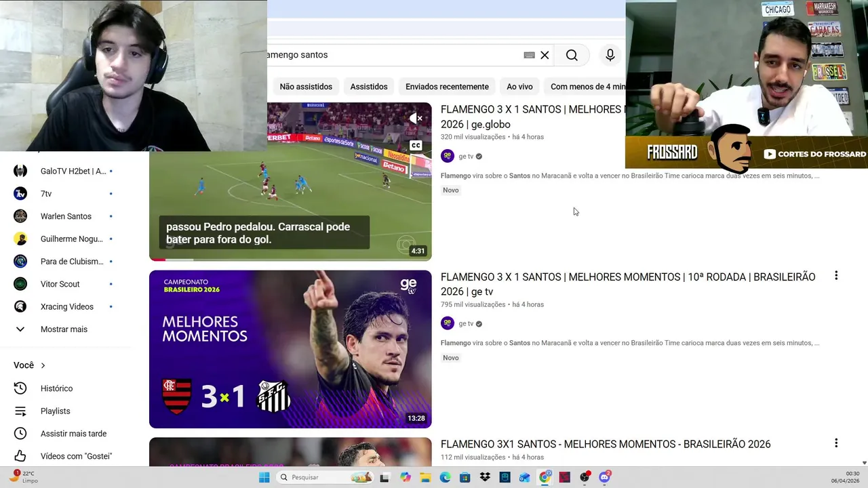Open options menu for 10ª RODADA video
Screen dimensions: 868x488
[x=836, y=276]
